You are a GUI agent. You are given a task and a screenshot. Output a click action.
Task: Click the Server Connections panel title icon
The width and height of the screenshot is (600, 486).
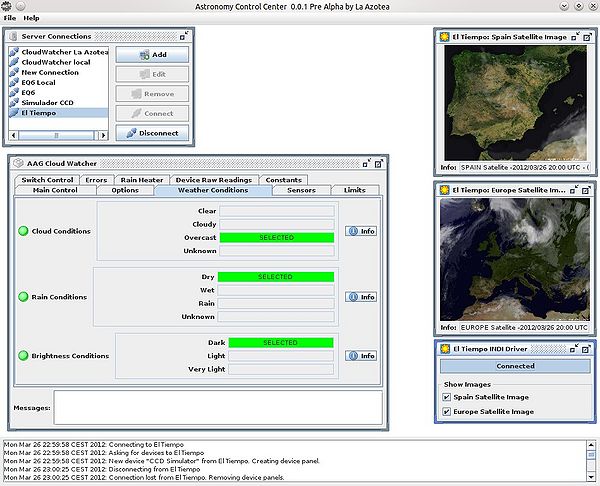[13, 36]
